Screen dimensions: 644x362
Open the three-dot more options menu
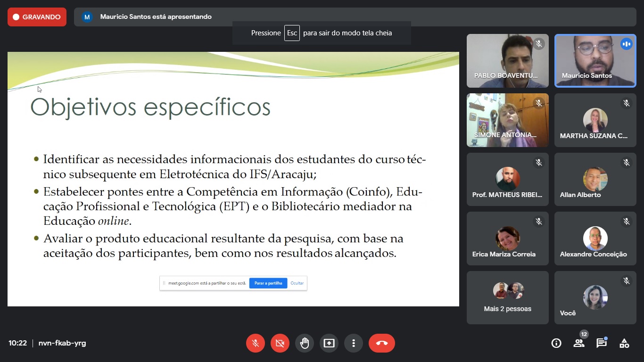354,343
